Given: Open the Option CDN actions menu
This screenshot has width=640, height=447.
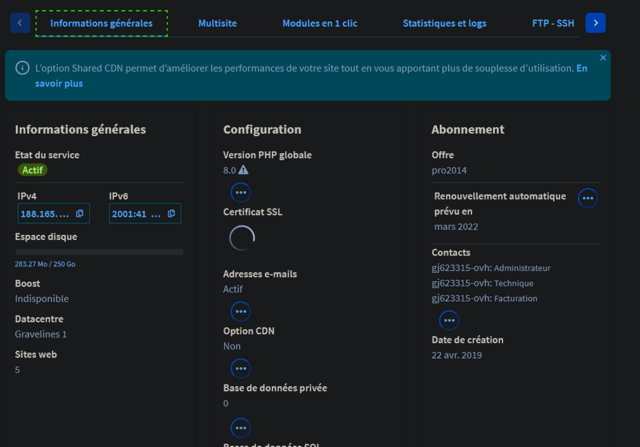Looking at the screenshot, I should click(x=240, y=369).
